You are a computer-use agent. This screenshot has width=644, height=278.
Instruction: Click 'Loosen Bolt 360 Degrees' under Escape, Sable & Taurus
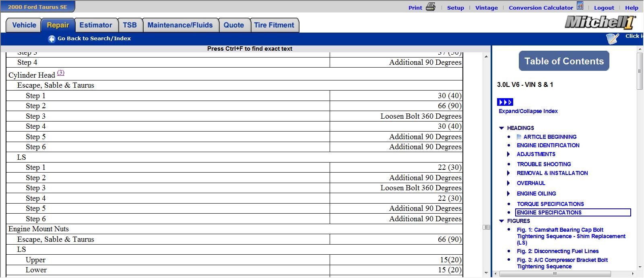(x=421, y=116)
